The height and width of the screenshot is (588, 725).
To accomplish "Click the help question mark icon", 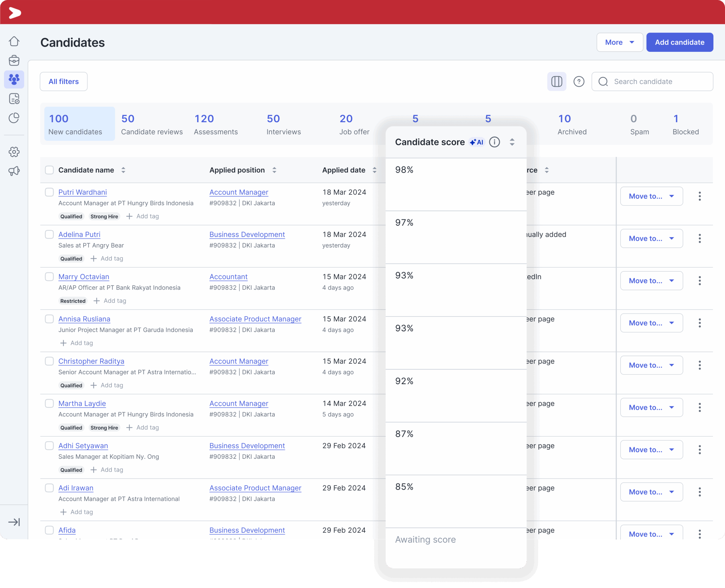I will click(x=579, y=81).
